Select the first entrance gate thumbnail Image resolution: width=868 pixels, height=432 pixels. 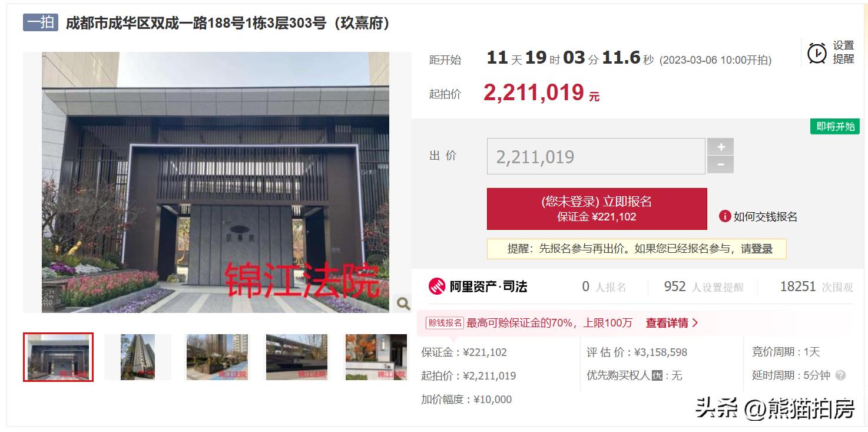[x=58, y=357]
